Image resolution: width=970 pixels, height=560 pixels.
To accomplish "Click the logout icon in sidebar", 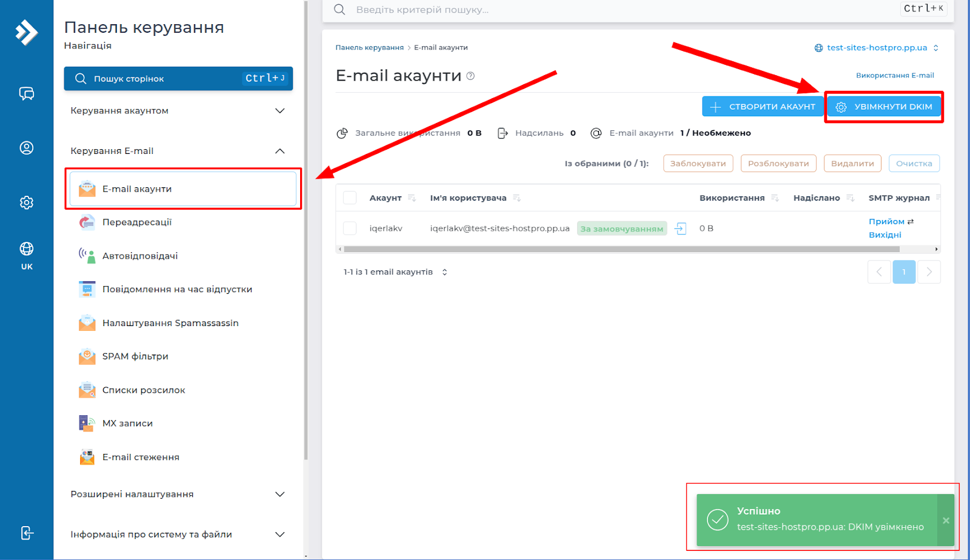I will coord(27,533).
